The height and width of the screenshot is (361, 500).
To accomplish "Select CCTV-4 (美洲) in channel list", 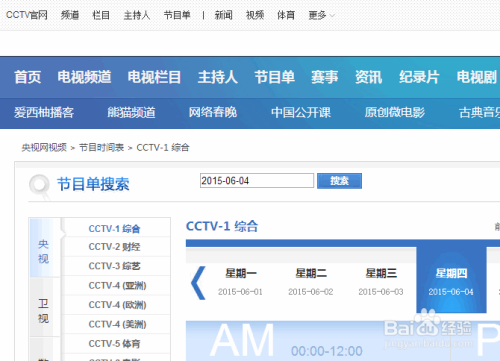I will [x=116, y=324].
